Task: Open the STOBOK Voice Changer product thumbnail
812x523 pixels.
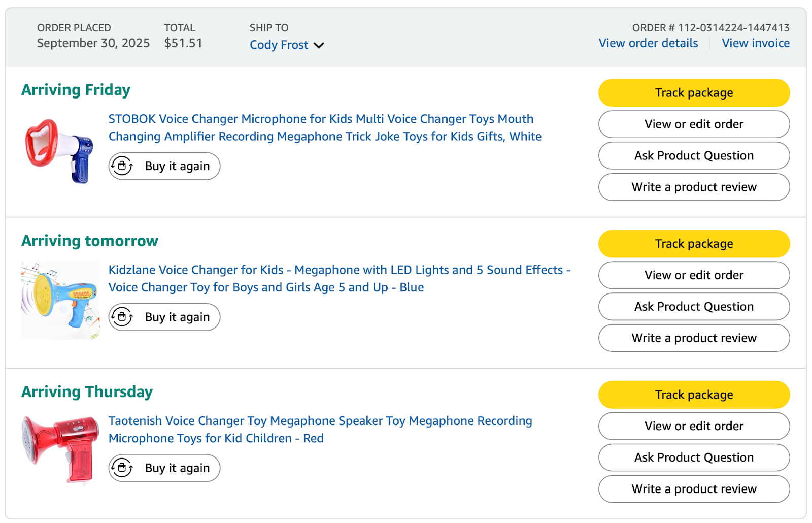Action: tap(60, 151)
